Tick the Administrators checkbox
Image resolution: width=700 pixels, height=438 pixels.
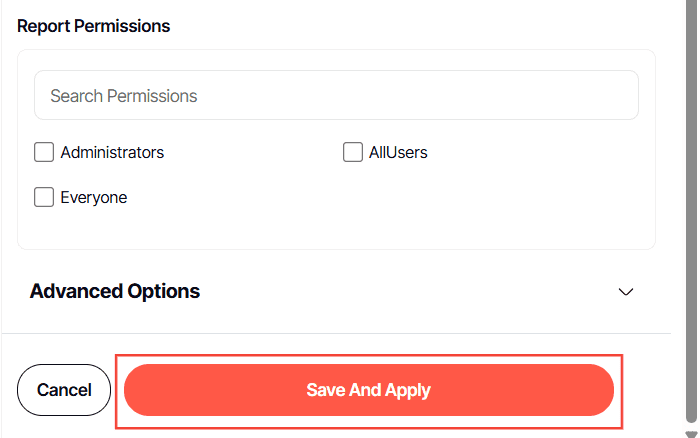[x=44, y=153]
